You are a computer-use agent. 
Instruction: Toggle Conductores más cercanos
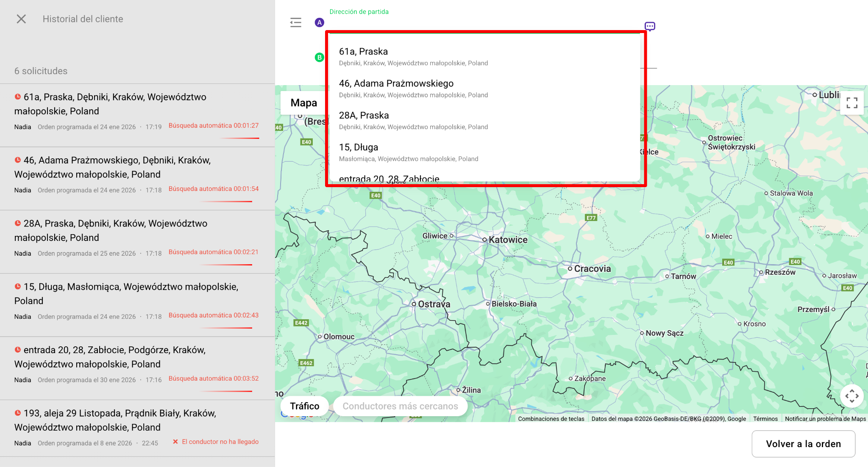[x=400, y=406]
